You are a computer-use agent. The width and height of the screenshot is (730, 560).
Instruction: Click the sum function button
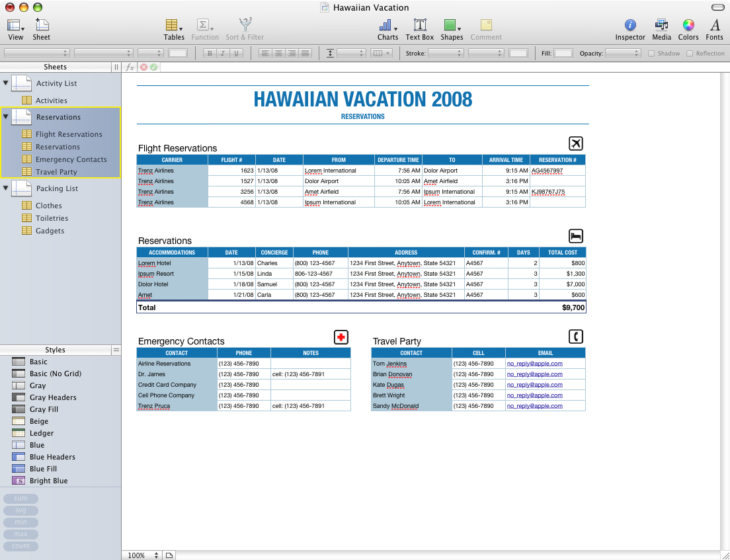click(20, 499)
